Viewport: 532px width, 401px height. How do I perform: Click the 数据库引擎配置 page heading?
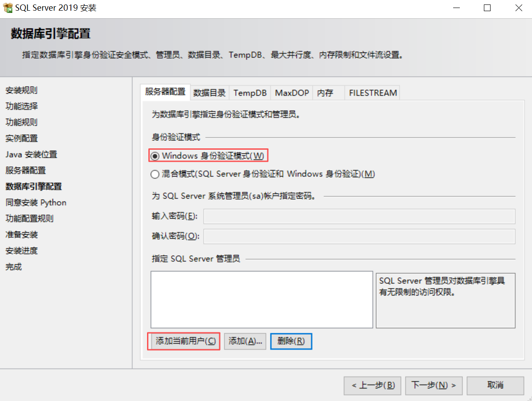click(50, 33)
